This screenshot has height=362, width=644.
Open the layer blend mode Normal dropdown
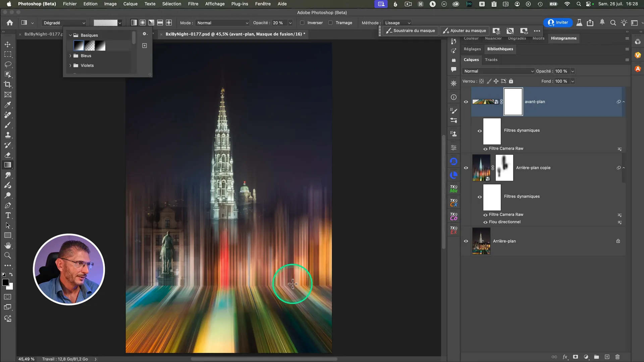[x=498, y=71]
